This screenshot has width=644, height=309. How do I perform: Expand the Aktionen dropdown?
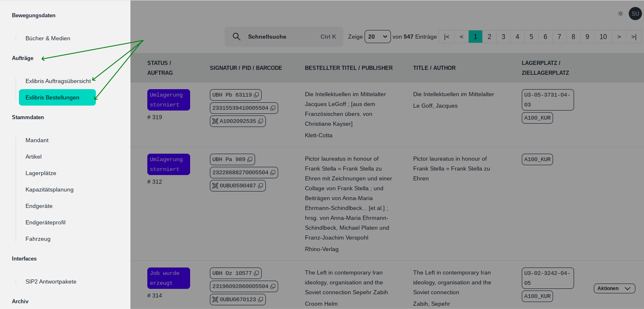(614, 288)
